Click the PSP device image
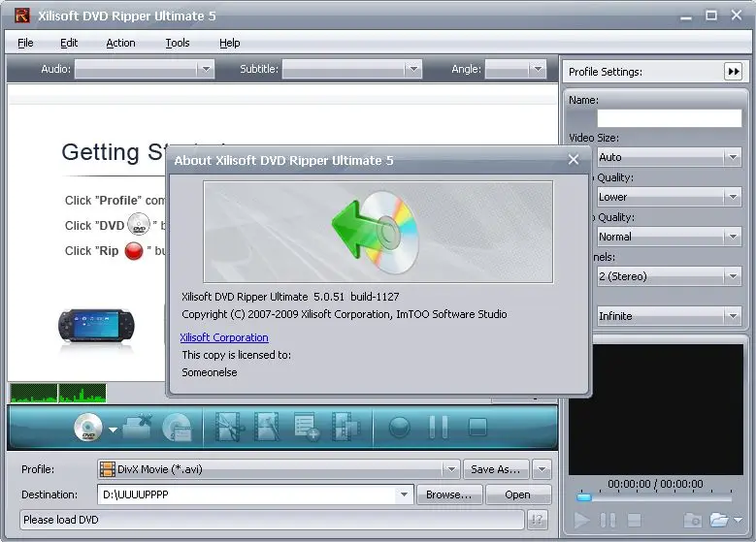Image resolution: width=756 pixels, height=542 pixels. [96, 326]
